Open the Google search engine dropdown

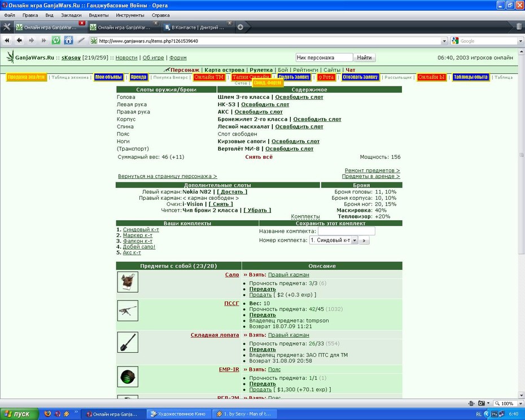tap(520, 41)
